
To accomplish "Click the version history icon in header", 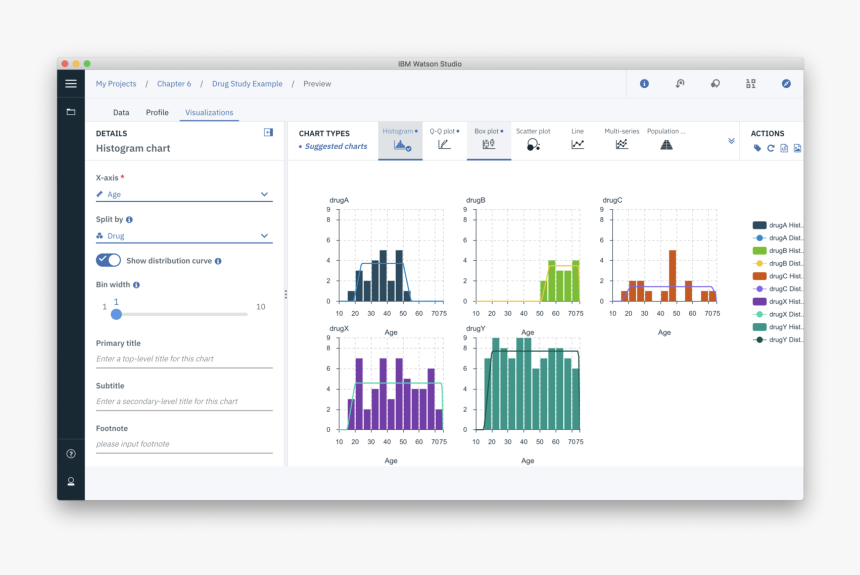I will click(x=680, y=83).
